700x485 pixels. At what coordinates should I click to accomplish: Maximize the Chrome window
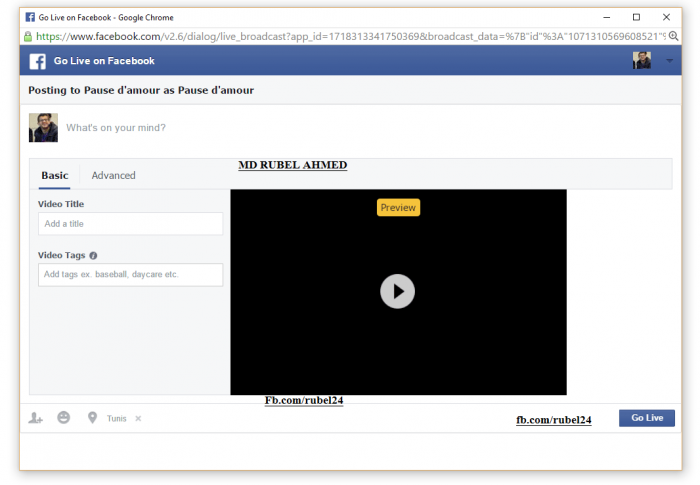point(636,17)
